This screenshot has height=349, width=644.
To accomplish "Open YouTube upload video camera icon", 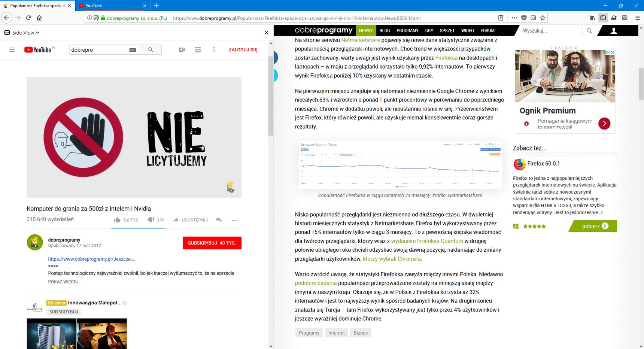I will click(182, 49).
